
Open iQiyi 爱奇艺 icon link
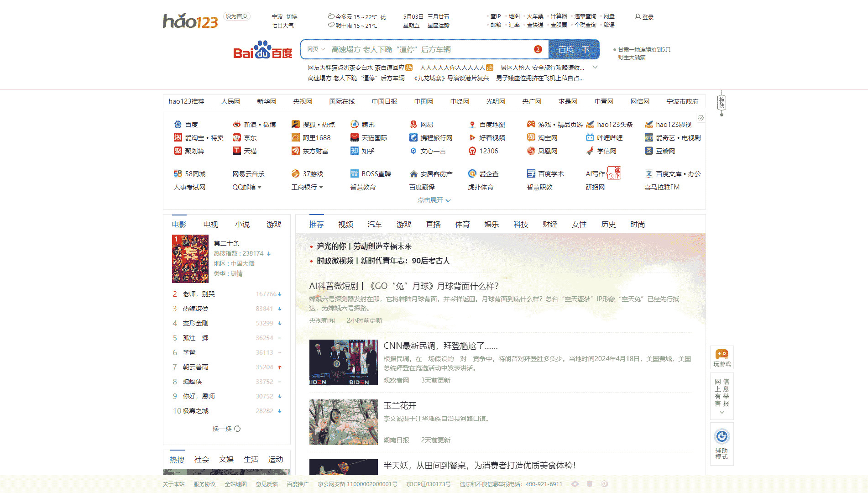[x=648, y=137]
